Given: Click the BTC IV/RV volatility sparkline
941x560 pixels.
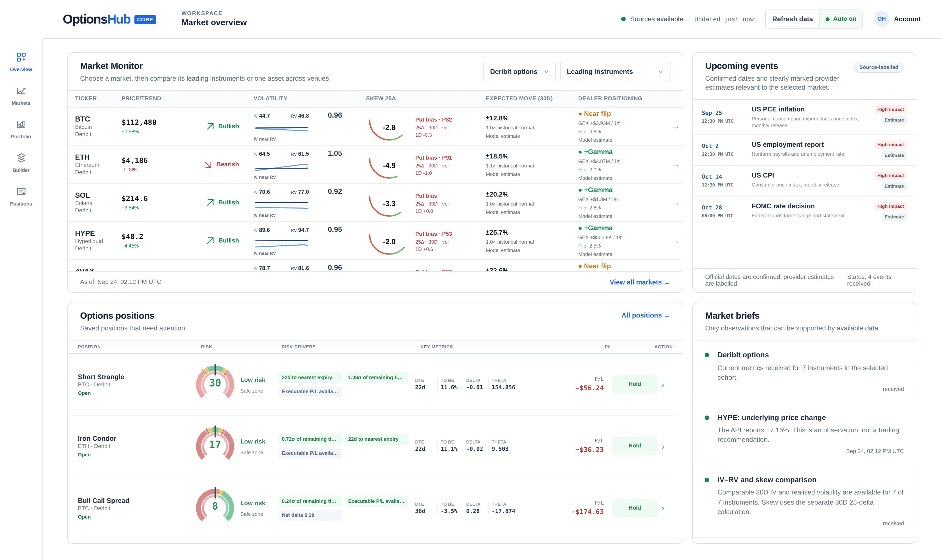Looking at the screenshot, I should tap(281, 129).
